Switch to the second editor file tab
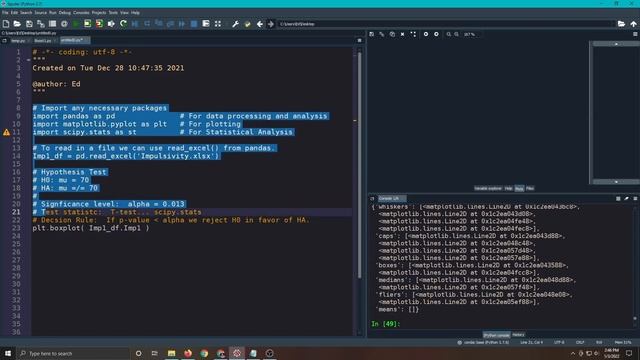Image resolution: width=640 pixels, height=360 pixels. pos(42,40)
